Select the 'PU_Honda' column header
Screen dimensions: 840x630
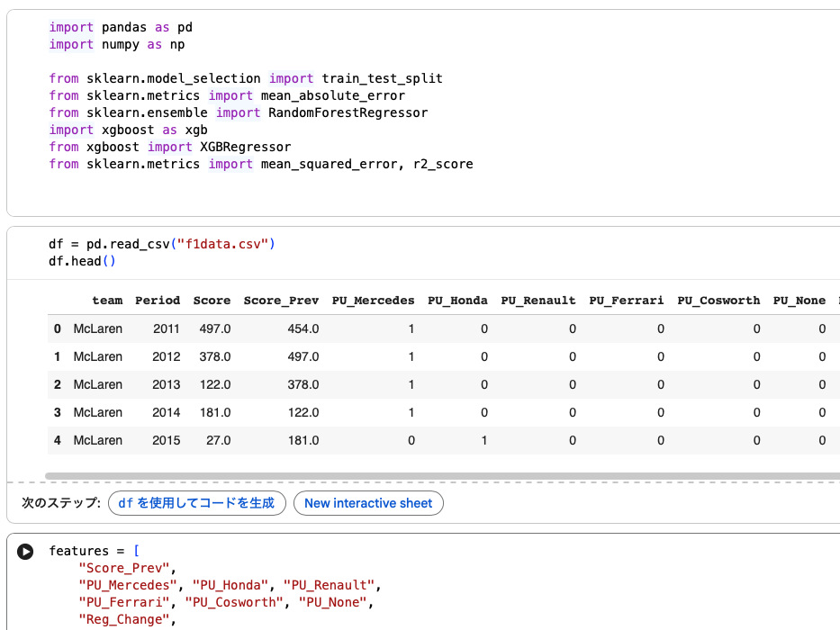click(x=457, y=301)
